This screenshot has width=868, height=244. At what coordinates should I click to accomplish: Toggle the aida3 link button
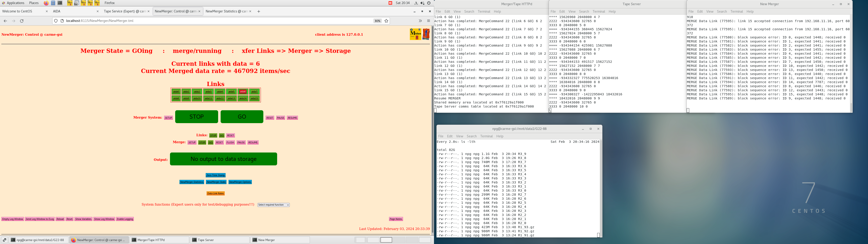tap(209, 92)
